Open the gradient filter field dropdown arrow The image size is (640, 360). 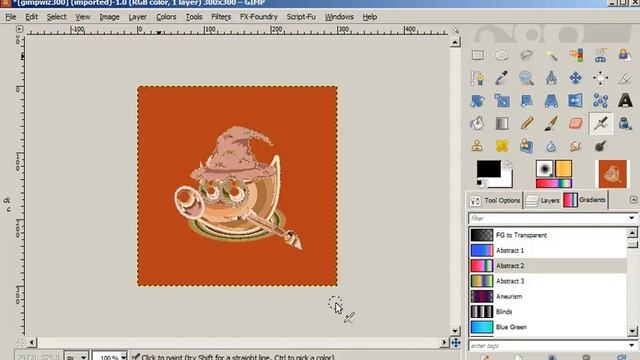coord(631,218)
